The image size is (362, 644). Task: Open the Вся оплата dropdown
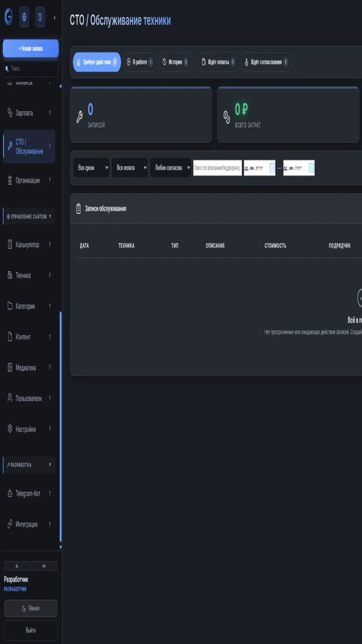pos(130,168)
